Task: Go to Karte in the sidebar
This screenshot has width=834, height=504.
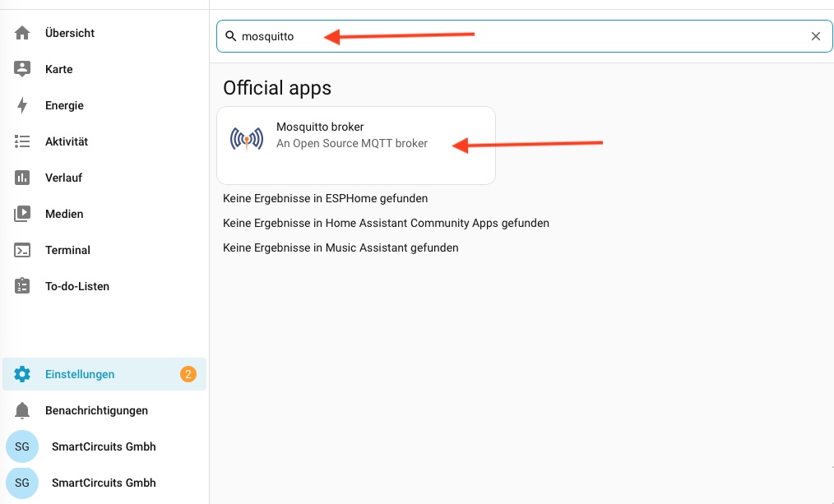Action: (104, 69)
